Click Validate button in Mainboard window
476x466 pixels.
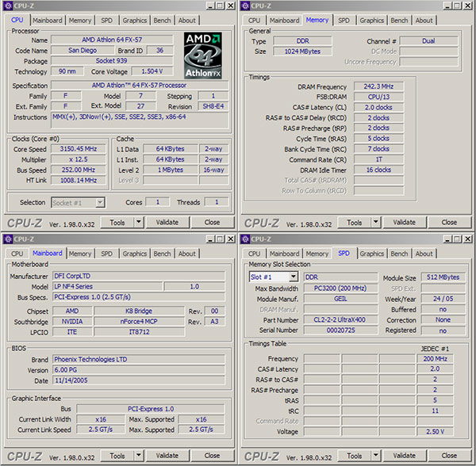(x=167, y=456)
